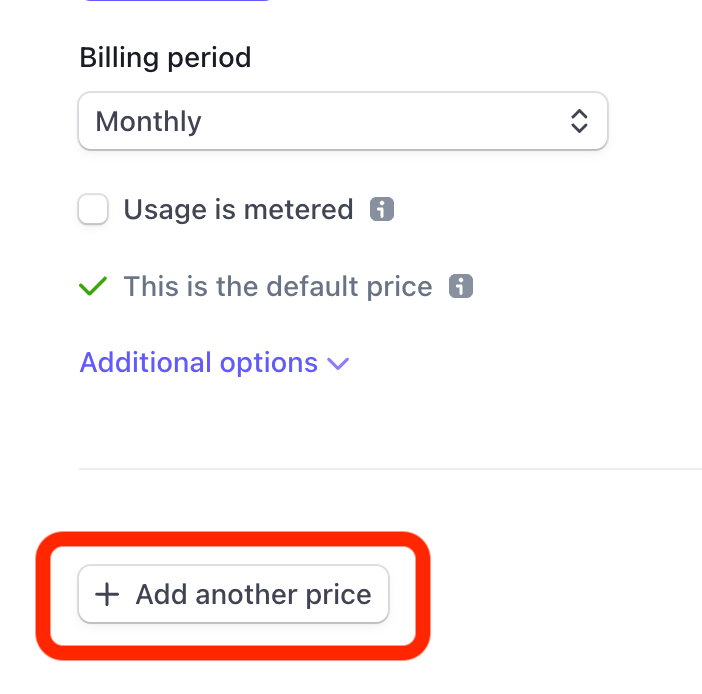
Task: Enable the Usage is metered checkbox
Action: [x=93, y=209]
